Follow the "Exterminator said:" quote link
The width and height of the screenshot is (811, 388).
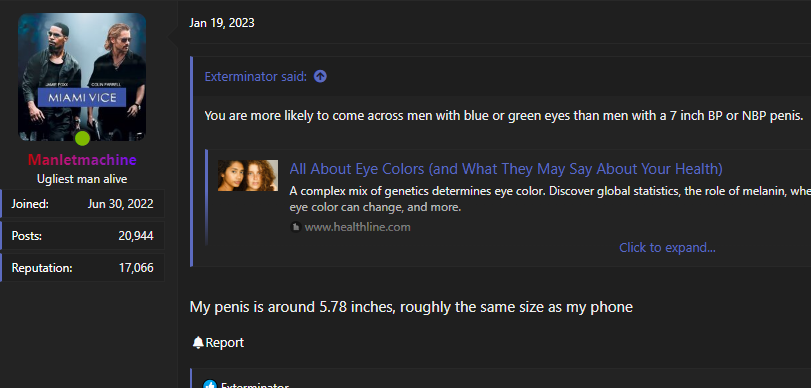256,77
